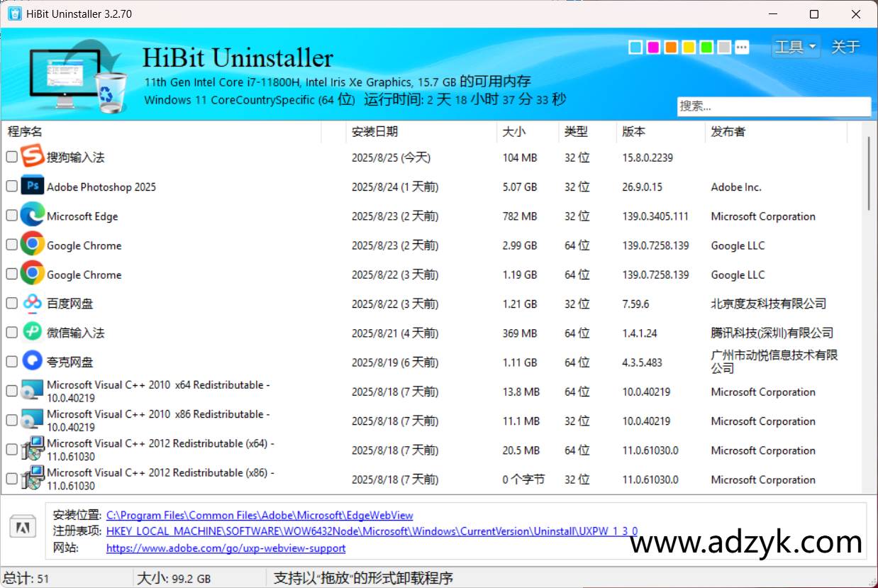Open the 关于 (About) menu item
Screen dimensions: 878x588
pos(845,47)
